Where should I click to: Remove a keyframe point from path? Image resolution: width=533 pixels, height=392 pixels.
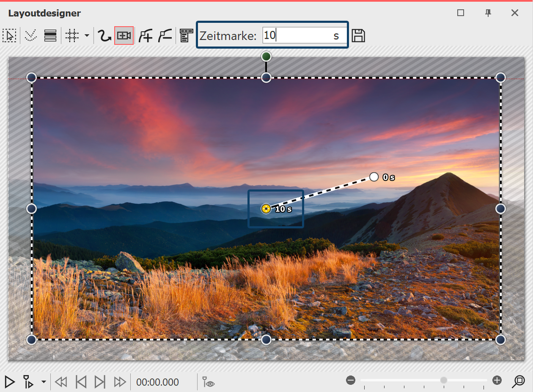165,36
